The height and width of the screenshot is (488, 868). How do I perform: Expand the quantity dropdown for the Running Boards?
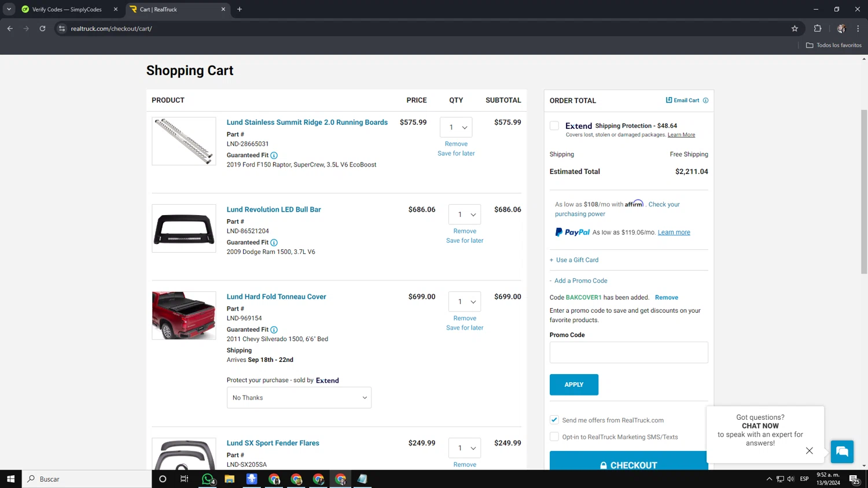[x=457, y=127]
